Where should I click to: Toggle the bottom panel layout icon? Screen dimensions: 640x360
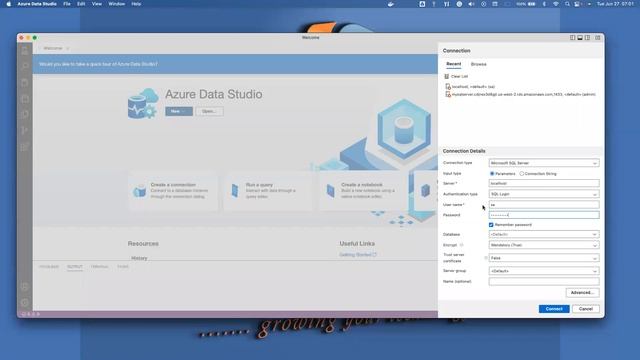click(580, 38)
